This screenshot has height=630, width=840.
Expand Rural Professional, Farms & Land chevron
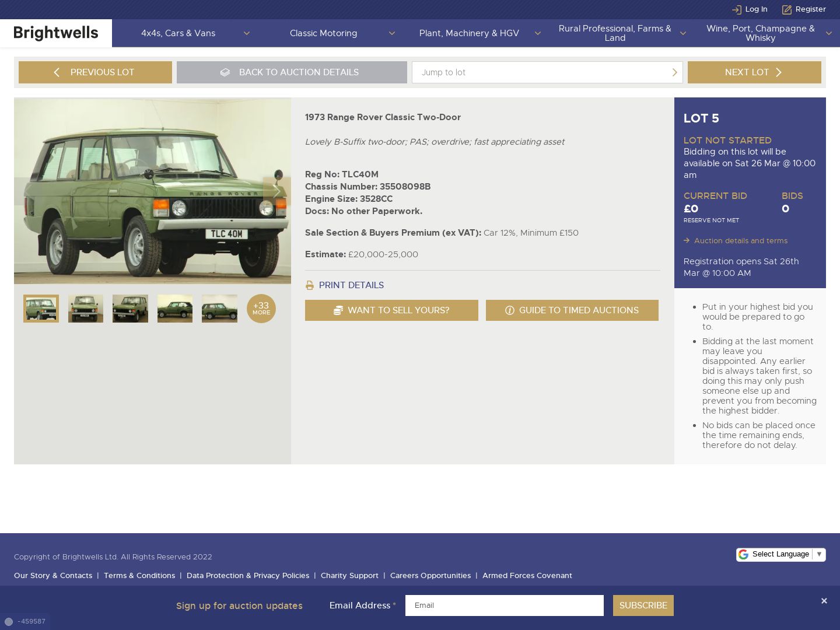pos(683,33)
